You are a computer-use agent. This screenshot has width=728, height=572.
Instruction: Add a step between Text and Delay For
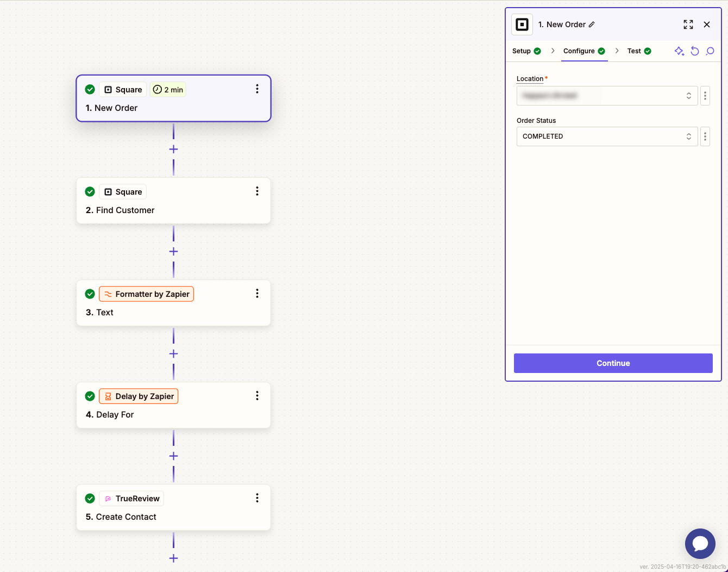pyautogui.click(x=173, y=353)
